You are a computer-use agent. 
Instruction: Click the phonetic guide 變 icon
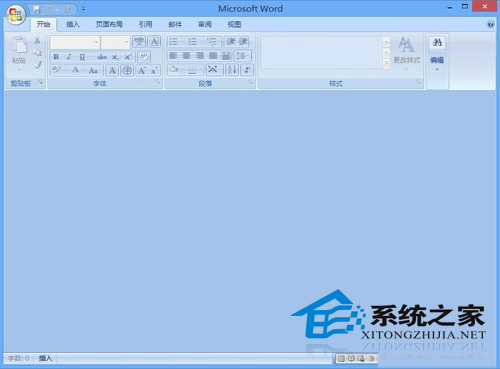(139, 42)
